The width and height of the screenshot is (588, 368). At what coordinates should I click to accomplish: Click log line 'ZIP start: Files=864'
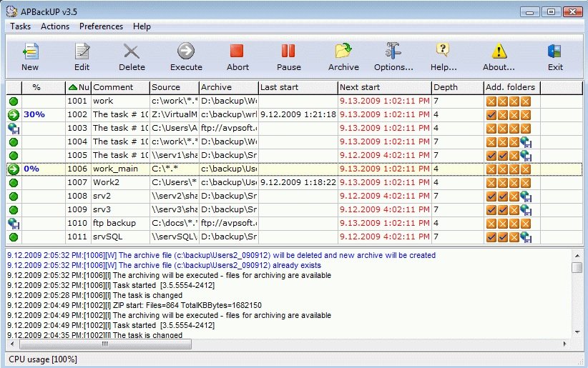tap(134, 305)
